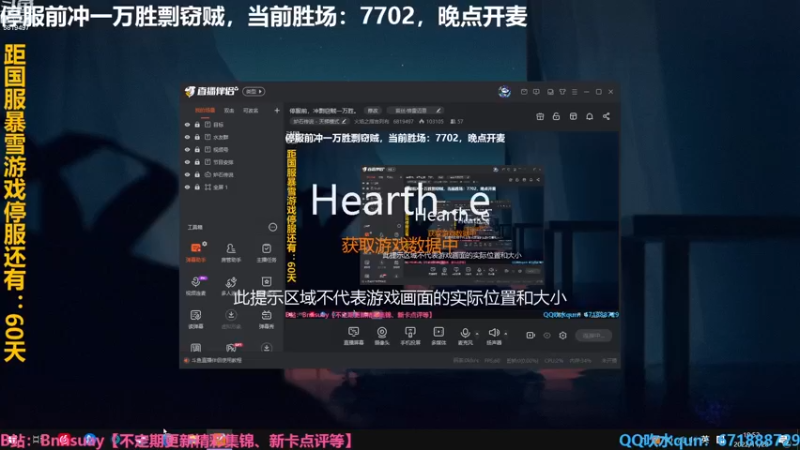Select the 炉石传说 source row

(232, 174)
